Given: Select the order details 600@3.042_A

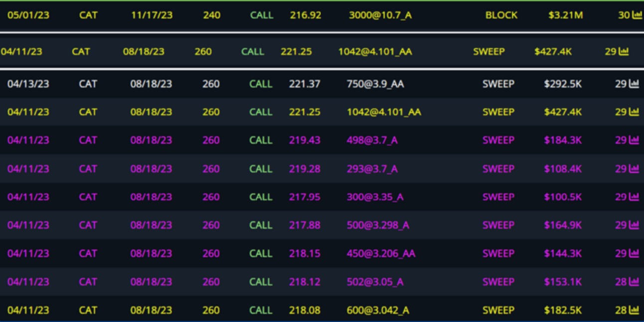Looking at the screenshot, I should [378, 310].
